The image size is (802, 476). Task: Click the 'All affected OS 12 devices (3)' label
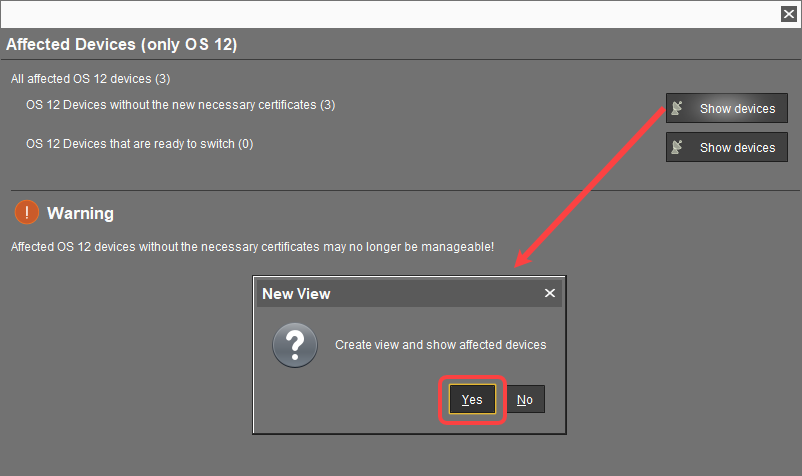pyautogui.click(x=91, y=78)
